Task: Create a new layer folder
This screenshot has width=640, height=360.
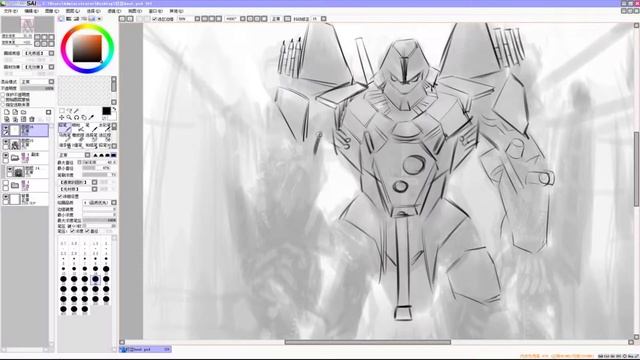Action: tap(24, 112)
